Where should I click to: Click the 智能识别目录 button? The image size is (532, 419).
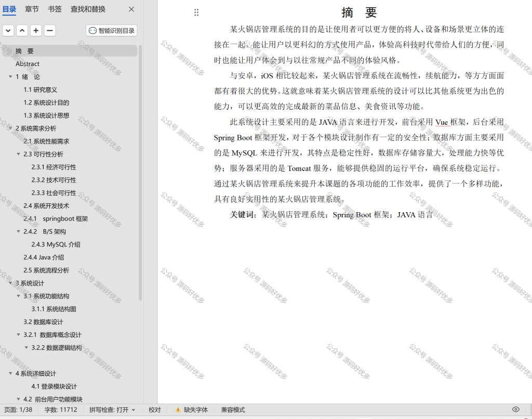[x=112, y=31]
